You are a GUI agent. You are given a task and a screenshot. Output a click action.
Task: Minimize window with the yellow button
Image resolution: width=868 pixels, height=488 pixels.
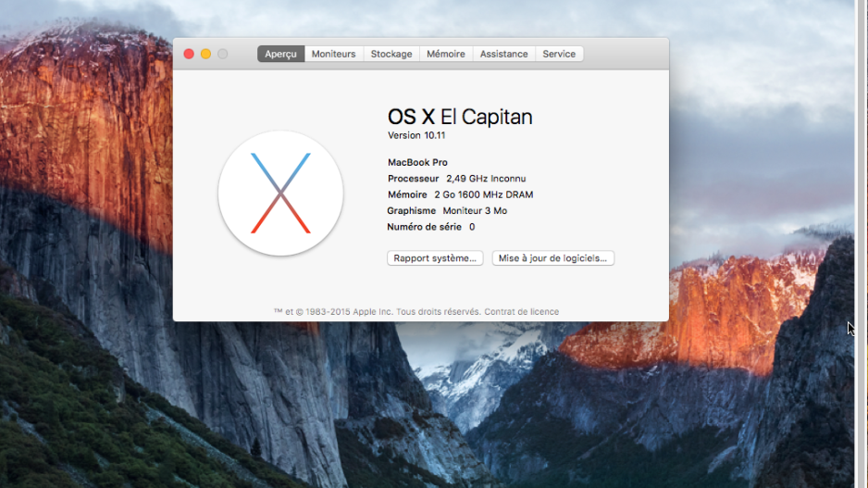[x=206, y=54]
